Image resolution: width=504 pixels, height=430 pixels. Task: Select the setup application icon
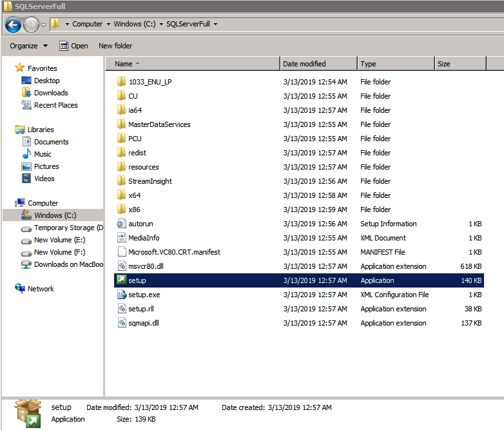(x=121, y=280)
